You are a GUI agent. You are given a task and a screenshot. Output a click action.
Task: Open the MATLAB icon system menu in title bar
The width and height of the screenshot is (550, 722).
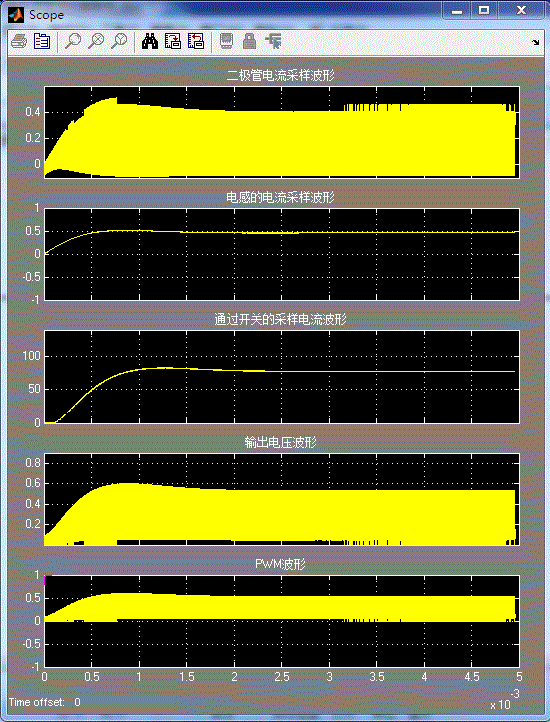click(x=17, y=15)
